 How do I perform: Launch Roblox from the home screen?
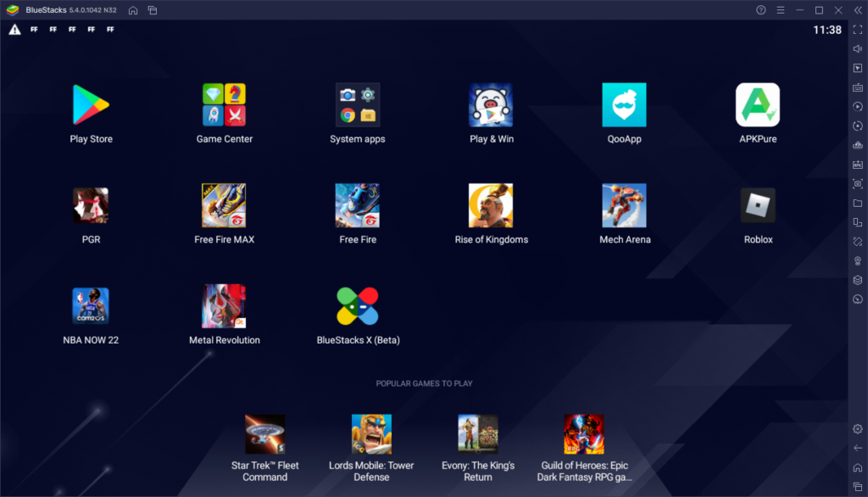(x=757, y=204)
